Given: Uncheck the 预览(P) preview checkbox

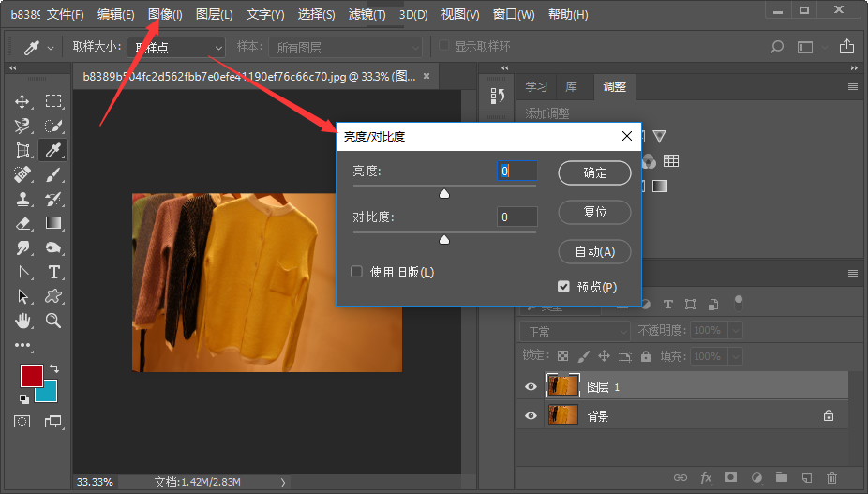Looking at the screenshot, I should [x=563, y=286].
